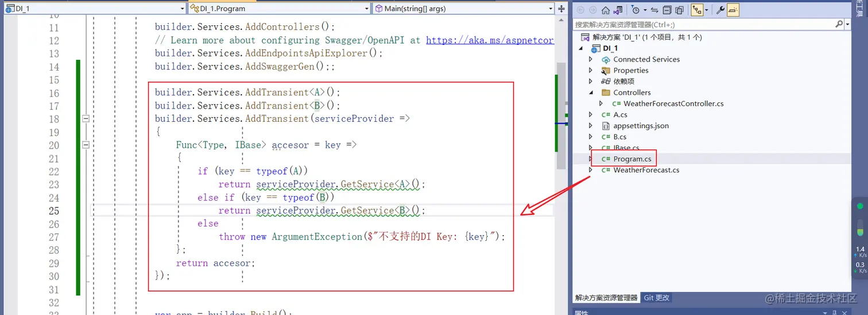Click the appsettings.json file icon

point(606,126)
